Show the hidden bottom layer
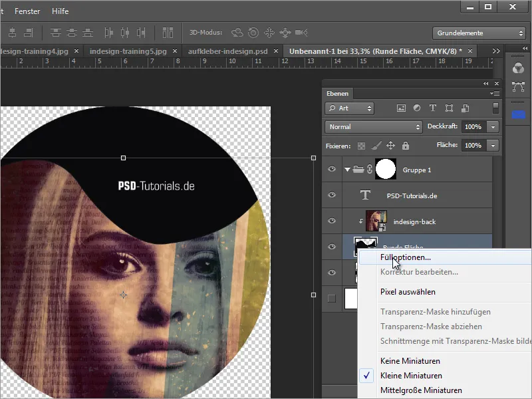This screenshot has height=399, width=532. pos(332,299)
